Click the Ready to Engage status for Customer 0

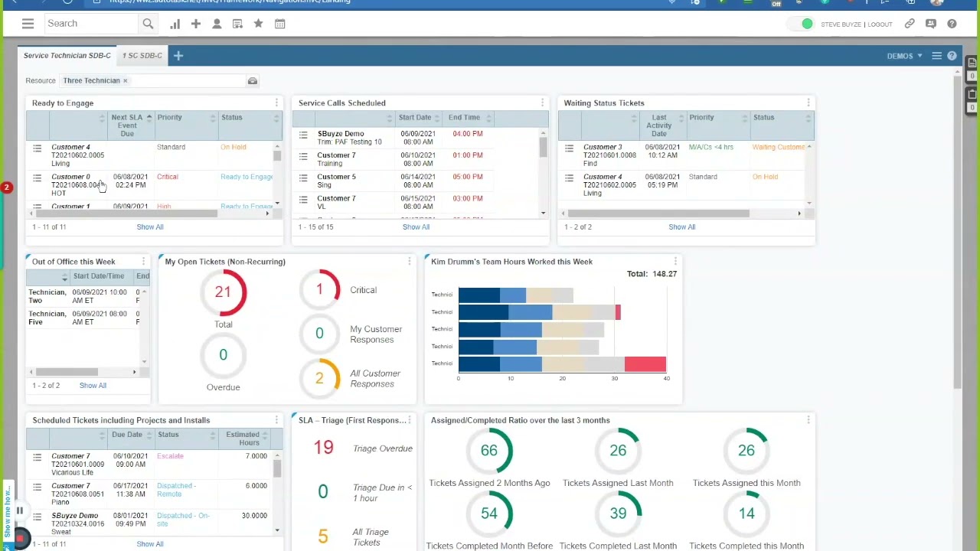[x=247, y=177]
